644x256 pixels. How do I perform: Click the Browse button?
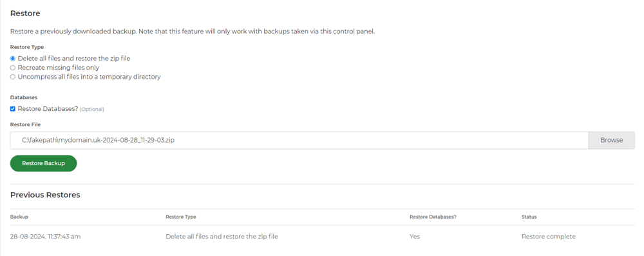click(612, 141)
